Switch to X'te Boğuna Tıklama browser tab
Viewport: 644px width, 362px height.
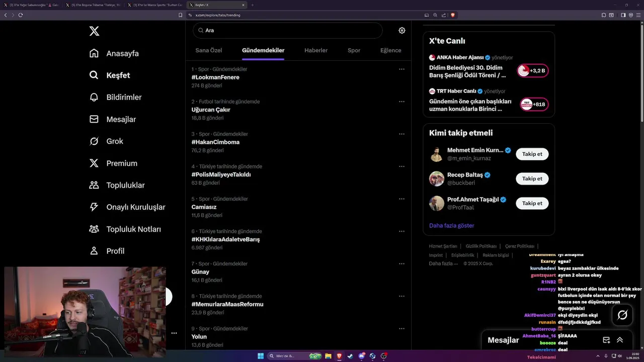[x=93, y=5]
